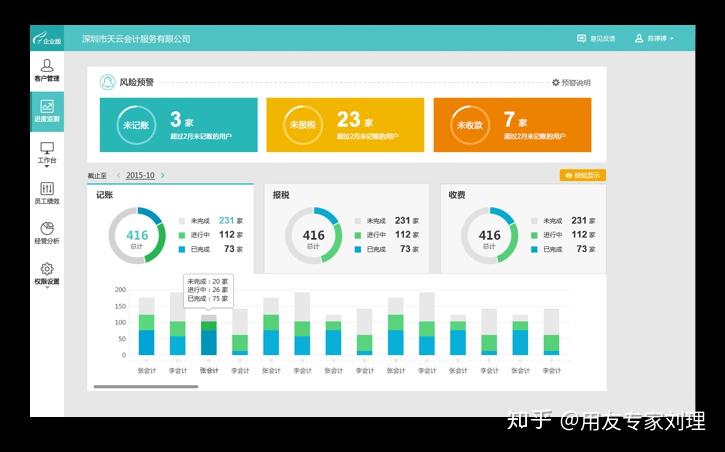Click the company logo at top left
Viewport: 725px width, 452px height.
[x=47, y=38]
